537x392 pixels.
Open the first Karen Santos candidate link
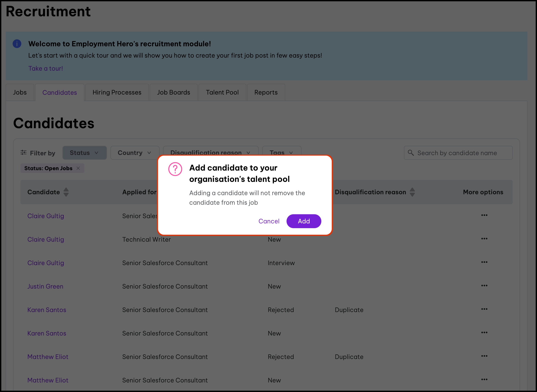[47, 310]
